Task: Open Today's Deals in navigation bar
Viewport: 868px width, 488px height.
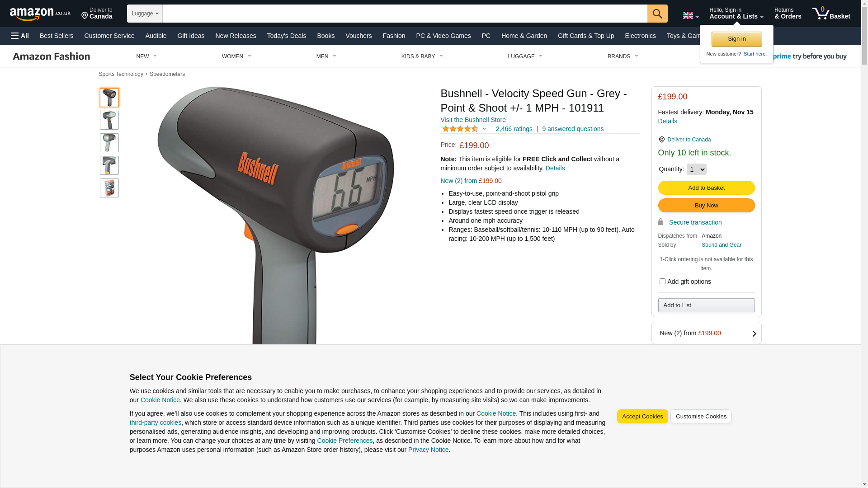Action: 287,36
